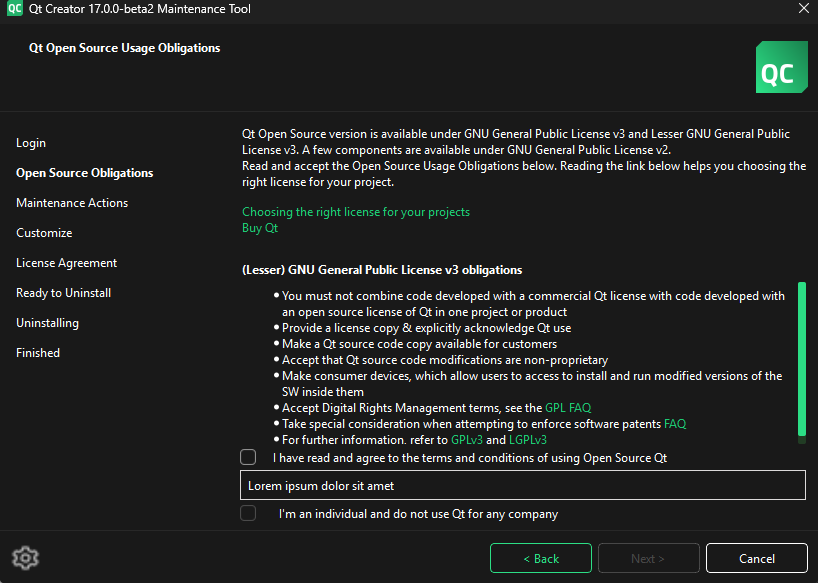Open the settings gear icon
Screen dimensions: 818x583
(x=25, y=558)
